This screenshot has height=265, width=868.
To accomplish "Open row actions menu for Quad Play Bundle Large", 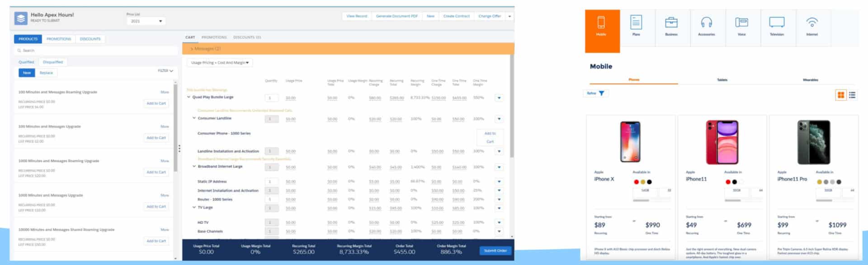I will (x=499, y=98).
